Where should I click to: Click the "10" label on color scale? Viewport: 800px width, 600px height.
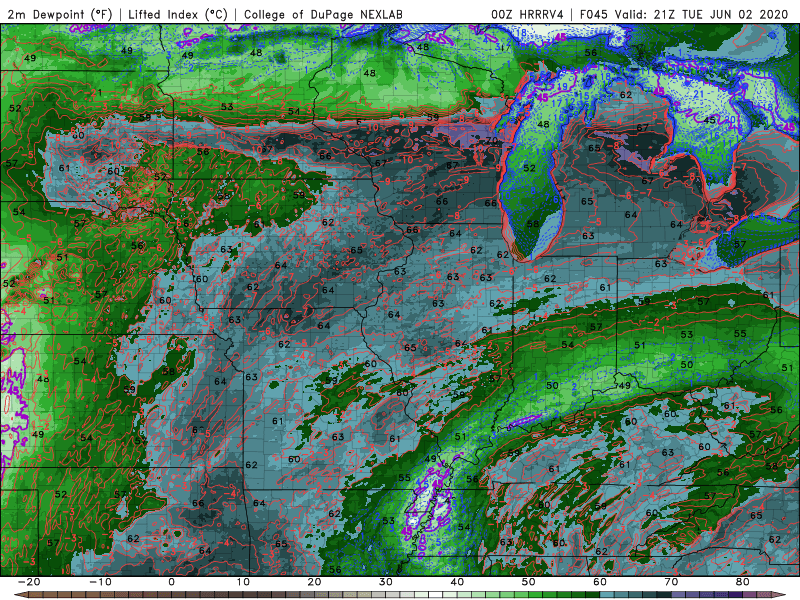pyautogui.click(x=243, y=582)
